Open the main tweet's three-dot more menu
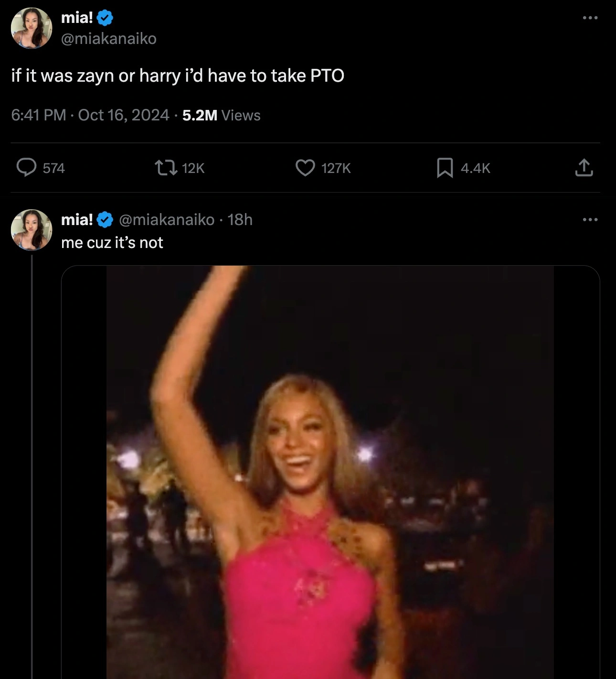This screenshot has height=679, width=616. [590, 18]
